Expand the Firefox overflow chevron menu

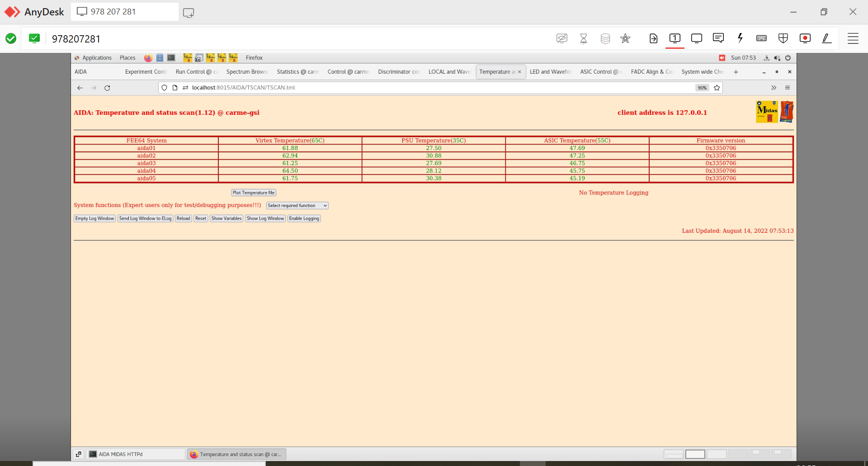pos(774,88)
